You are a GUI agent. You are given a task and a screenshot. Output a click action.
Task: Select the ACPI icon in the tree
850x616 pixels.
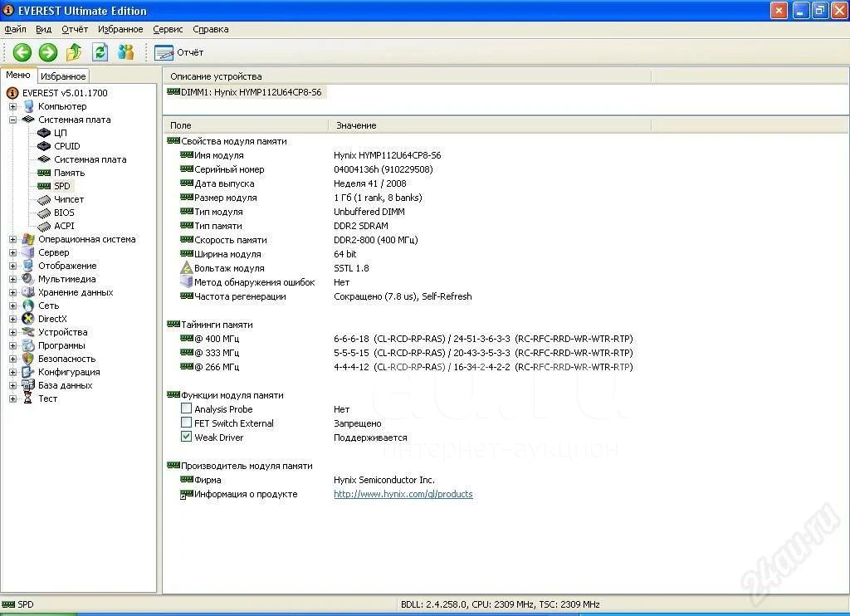point(44,226)
